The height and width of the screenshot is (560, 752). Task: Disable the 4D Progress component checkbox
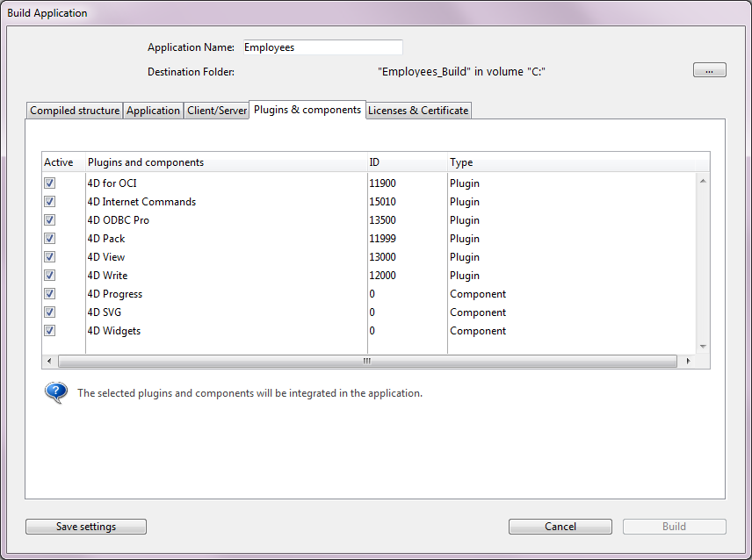pyautogui.click(x=50, y=294)
